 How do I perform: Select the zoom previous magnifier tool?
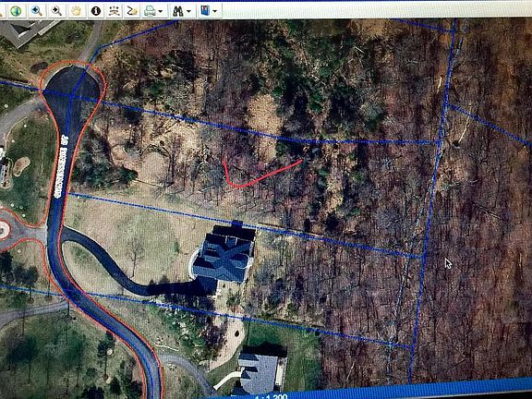pos(36,11)
